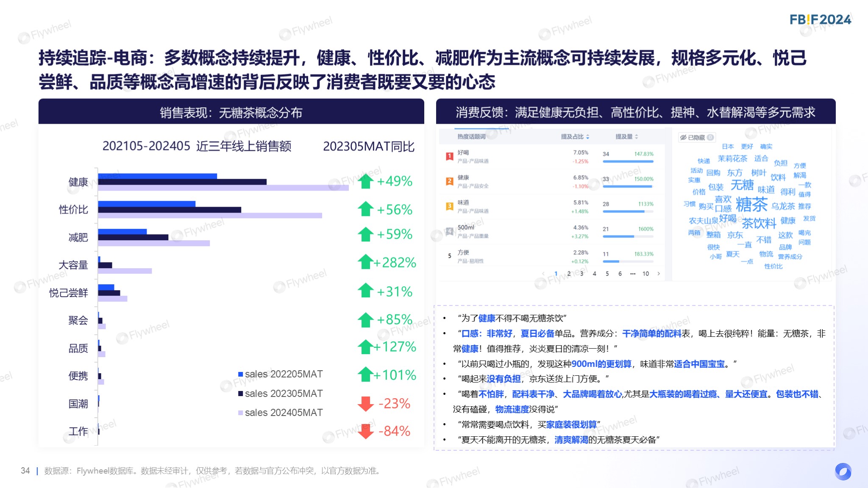868x488 pixels.
Task: Open the 健康 topic word row
Action: pos(552,181)
